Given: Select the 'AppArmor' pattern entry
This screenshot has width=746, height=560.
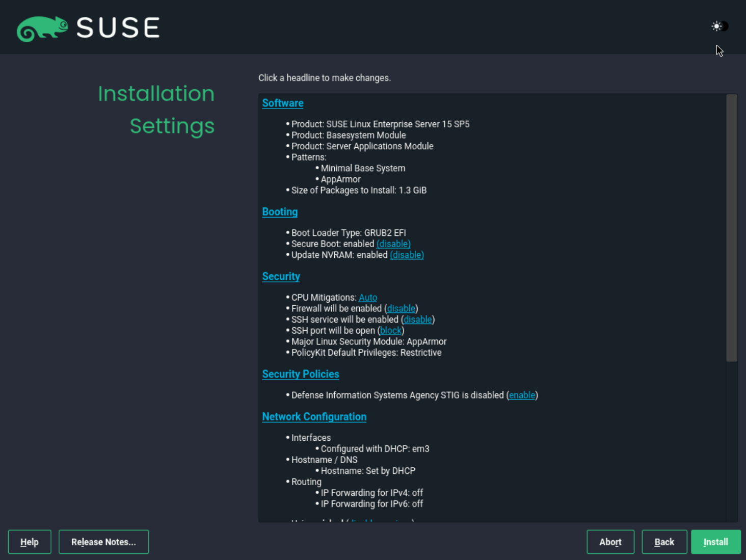Looking at the screenshot, I should (x=341, y=179).
